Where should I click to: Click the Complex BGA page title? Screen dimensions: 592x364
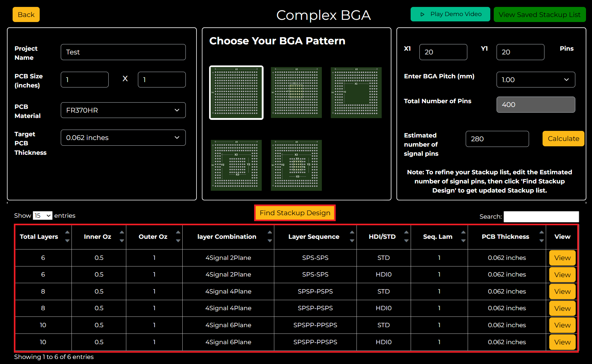pyautogui.click(x=323, y=15)
